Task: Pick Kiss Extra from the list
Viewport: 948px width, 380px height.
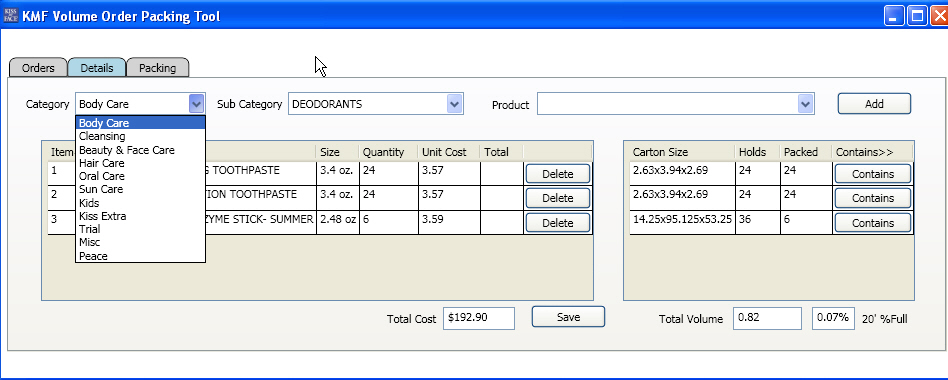Action: point(140,216)
